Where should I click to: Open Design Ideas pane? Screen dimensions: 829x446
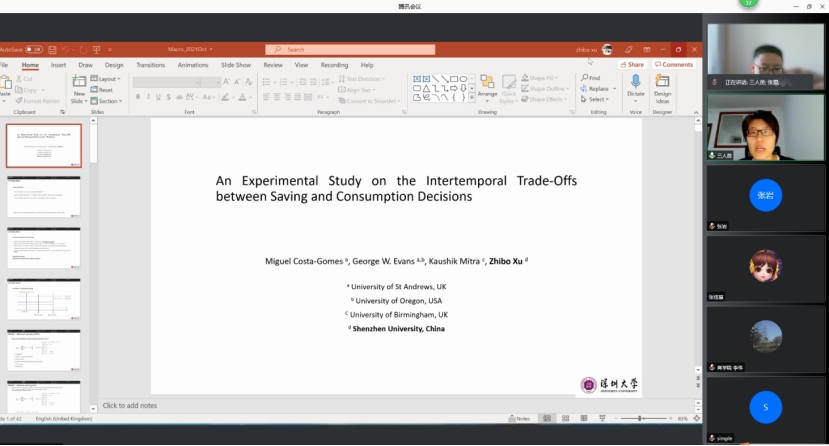(662, 84)
